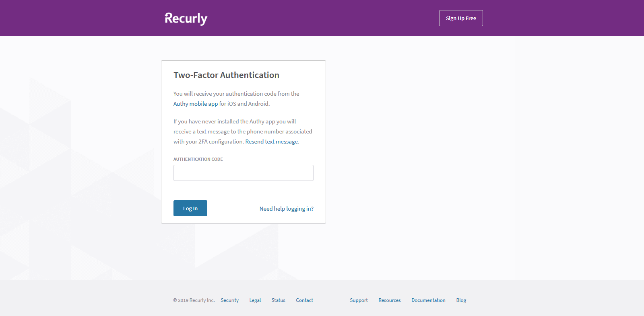Open the Support footer link

point(359,300)
